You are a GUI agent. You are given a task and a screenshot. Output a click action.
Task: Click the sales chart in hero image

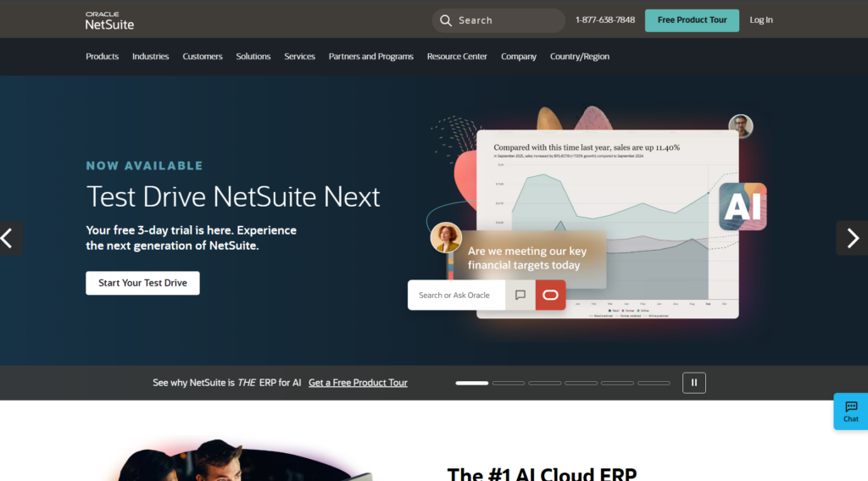click(x=607, y=224)
